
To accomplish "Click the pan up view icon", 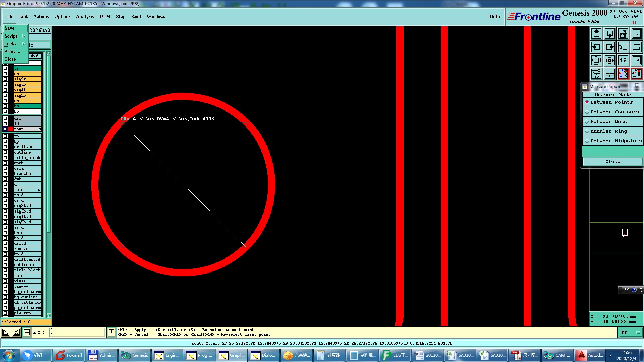I will pyautogui.click(x=596, y=34).
